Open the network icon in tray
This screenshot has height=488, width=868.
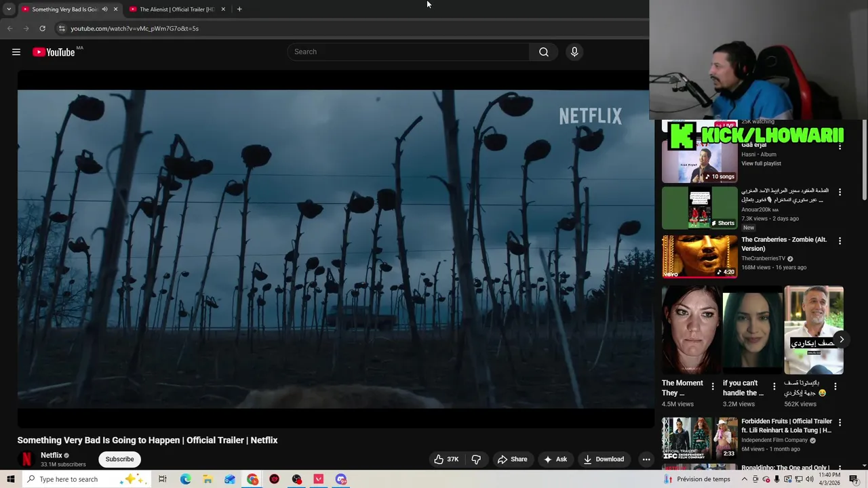pos(798,479)
